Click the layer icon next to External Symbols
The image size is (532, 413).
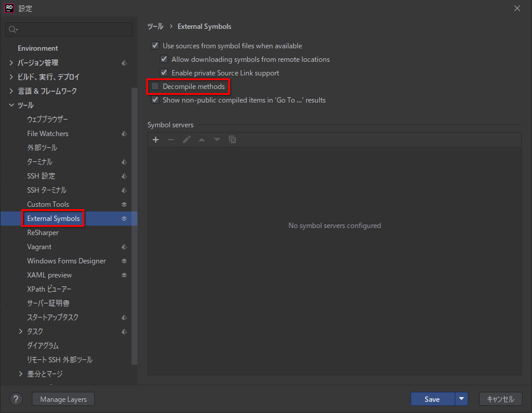click(x=124, y=219)
